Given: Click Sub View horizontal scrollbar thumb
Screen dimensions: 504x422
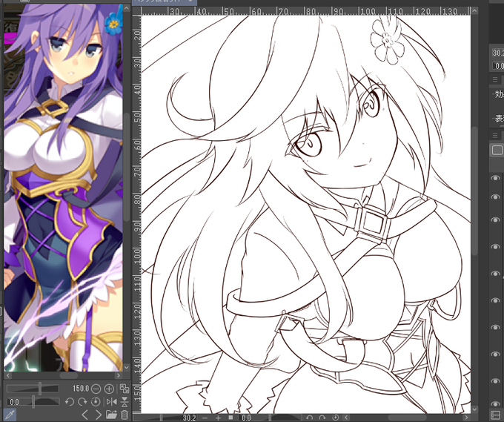Looking at the screenshot, I should (x=69, y=375).
